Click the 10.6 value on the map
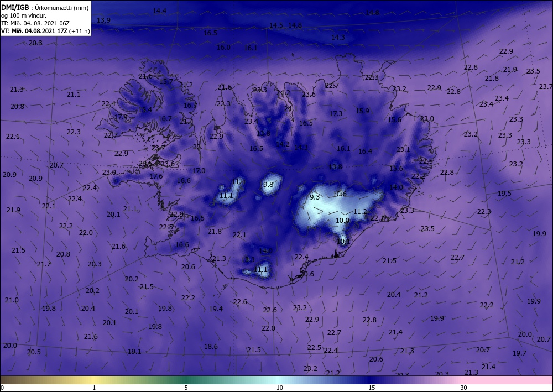The height and width of the screenshot is (392, 553). [340, 194]
